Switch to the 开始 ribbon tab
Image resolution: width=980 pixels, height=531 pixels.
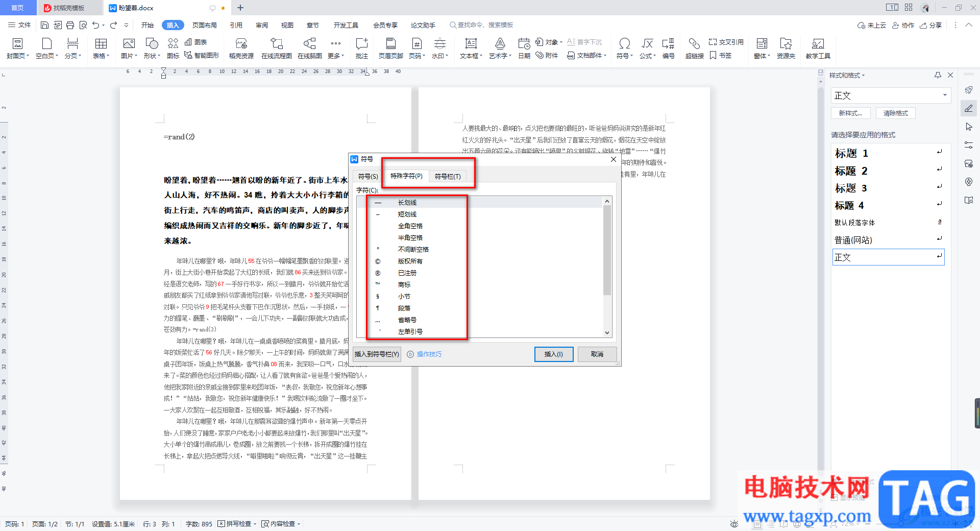[x=148, y=25]
